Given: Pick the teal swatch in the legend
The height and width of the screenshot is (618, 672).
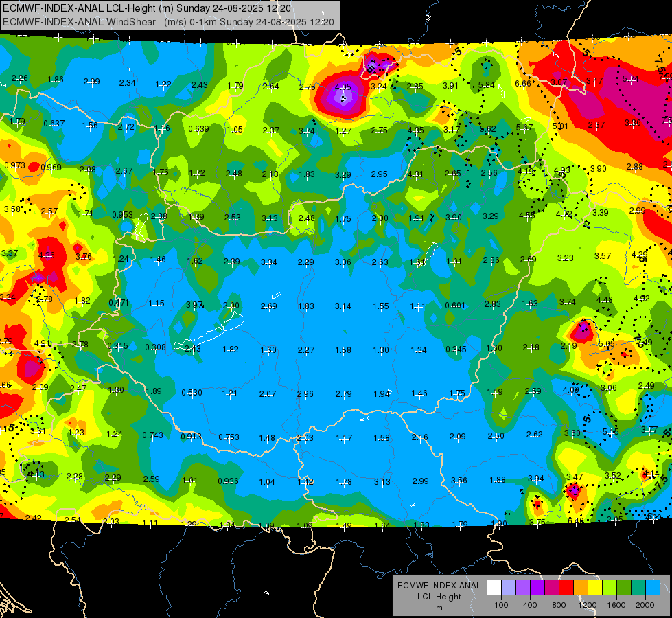Looking at the screenshot, I should click(638, 588).
